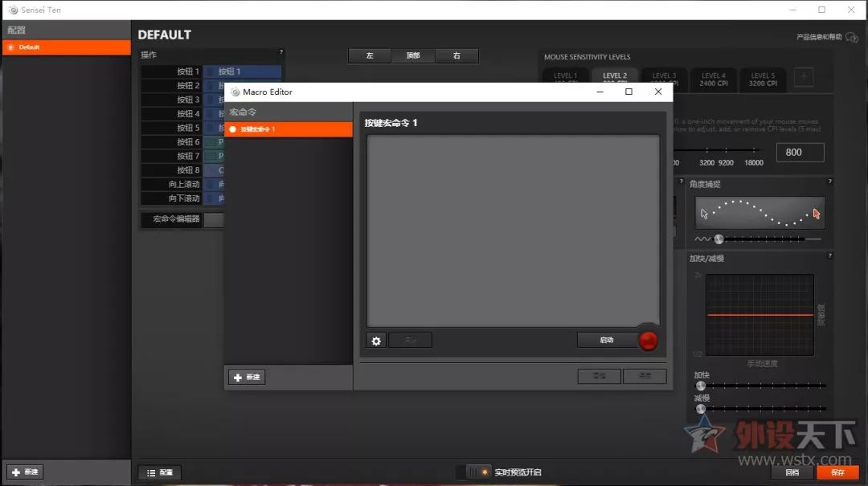This screenshot has width=868, height=486.
Task: Minimize the Macro Editor window
Action: coord(600,92)
